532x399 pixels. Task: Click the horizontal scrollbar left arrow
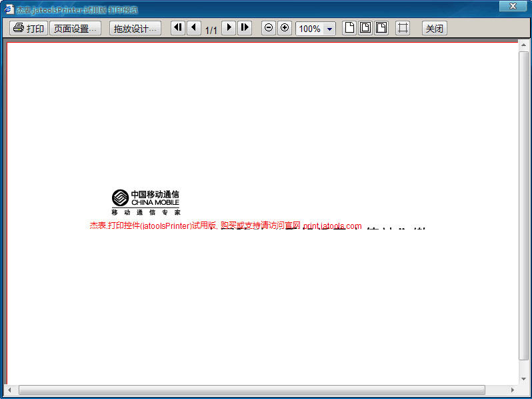pyautogui.click(x=9, y=390)
